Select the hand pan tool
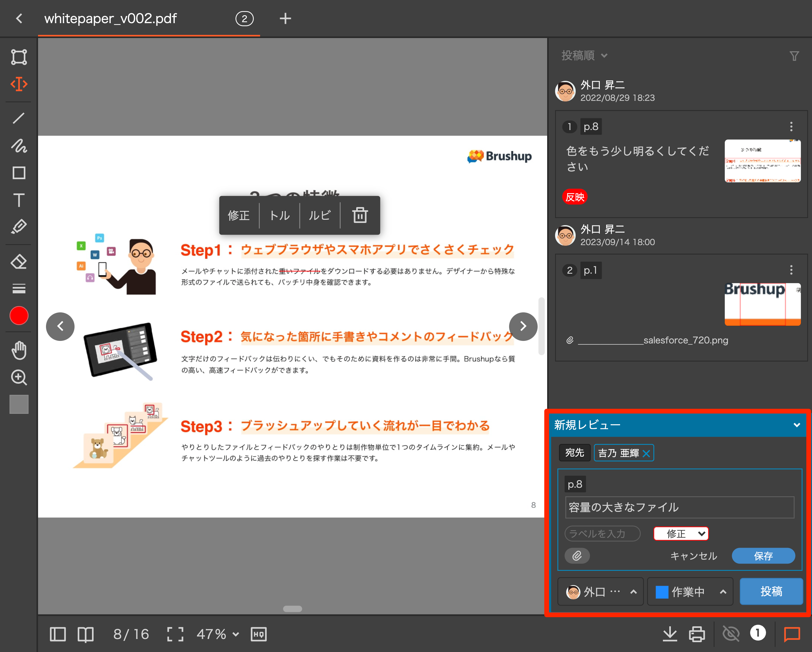The width and height of the screenshot is (812, 652). click(x=19, y=350)
